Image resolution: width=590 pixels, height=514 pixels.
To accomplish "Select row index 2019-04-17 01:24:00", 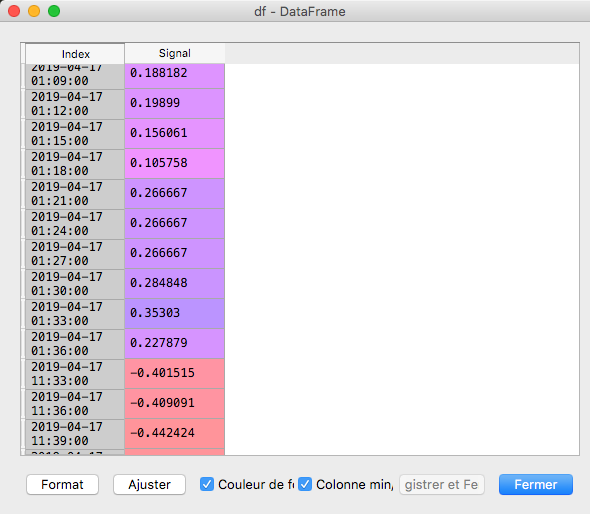I will 75,224.
